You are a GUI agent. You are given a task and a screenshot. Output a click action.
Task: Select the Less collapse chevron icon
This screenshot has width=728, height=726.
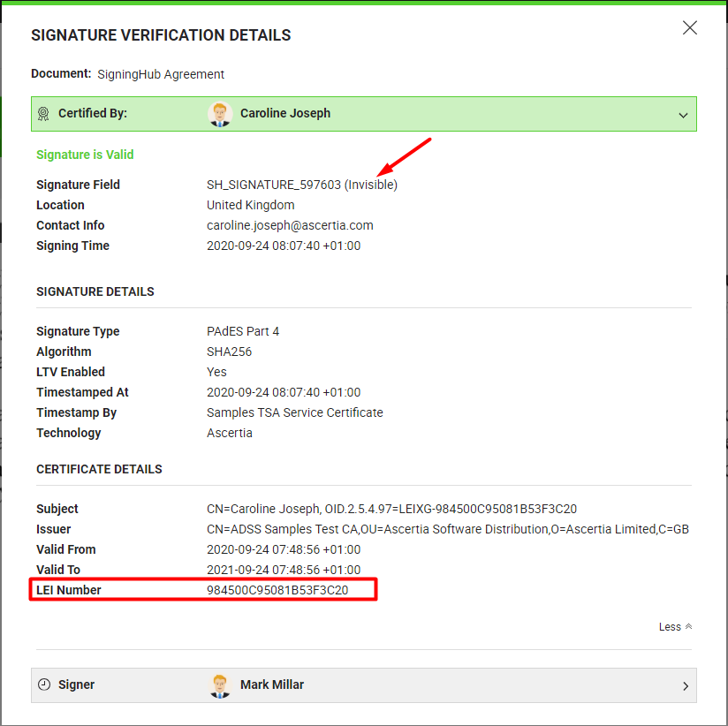687,626
